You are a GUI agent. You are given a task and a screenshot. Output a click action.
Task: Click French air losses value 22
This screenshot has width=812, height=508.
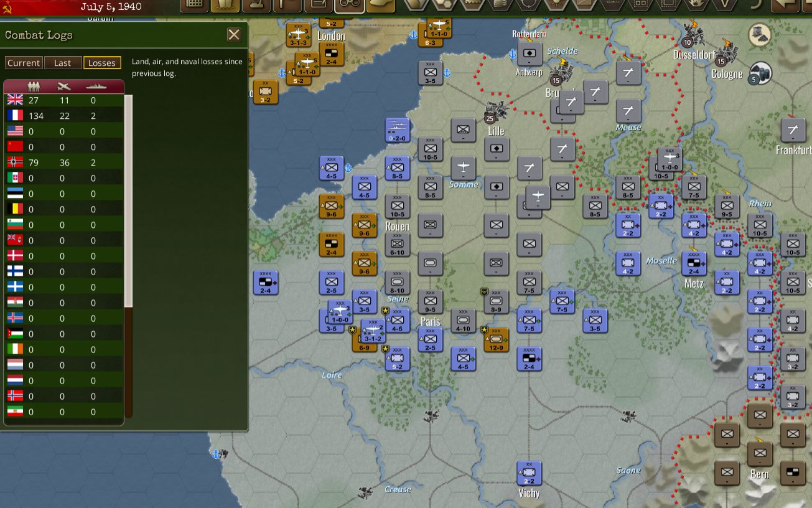63,116
